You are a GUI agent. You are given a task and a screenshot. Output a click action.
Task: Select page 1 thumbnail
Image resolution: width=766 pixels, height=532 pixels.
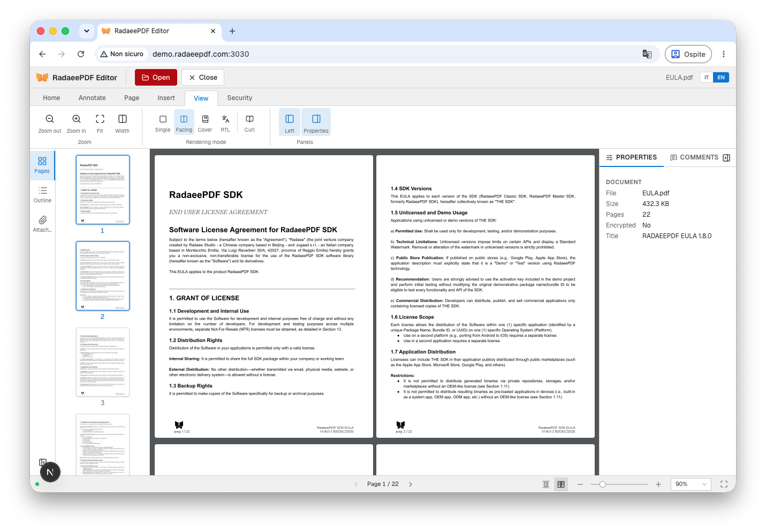point(103,190)
